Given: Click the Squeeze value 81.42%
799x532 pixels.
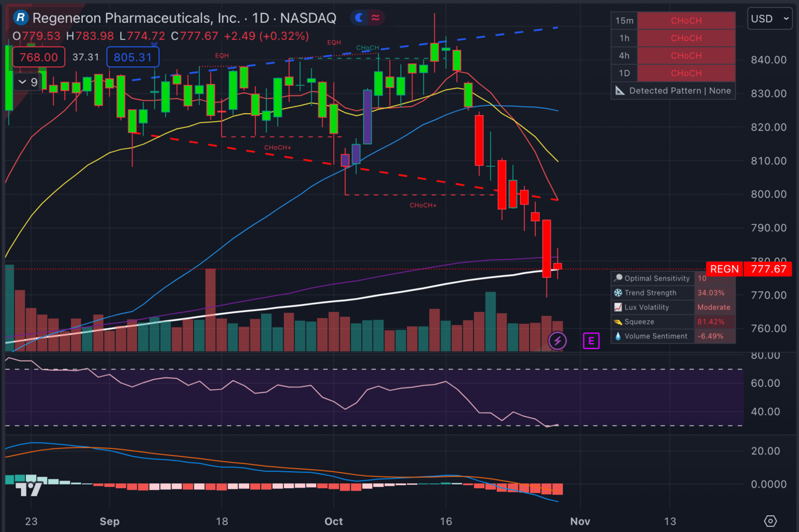Looking at the screenshot, I should [711, 322].
